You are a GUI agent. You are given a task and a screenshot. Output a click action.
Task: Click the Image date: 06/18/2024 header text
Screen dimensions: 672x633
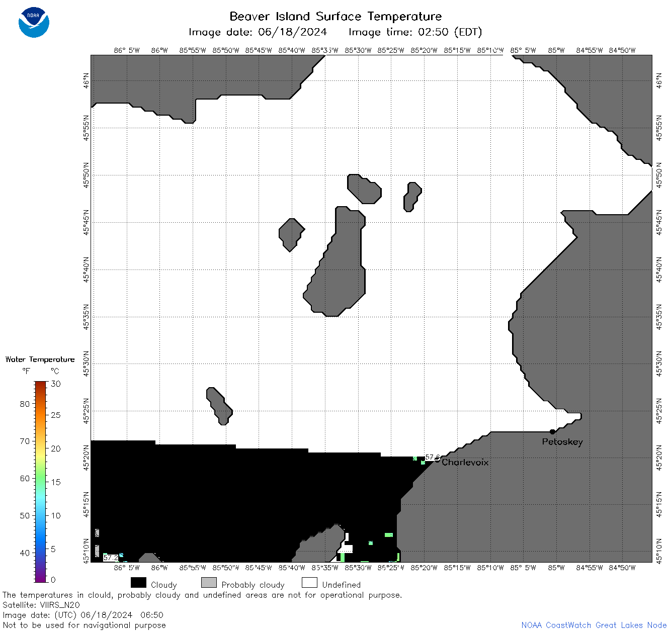pyautogui.click(x=258, y=32)
